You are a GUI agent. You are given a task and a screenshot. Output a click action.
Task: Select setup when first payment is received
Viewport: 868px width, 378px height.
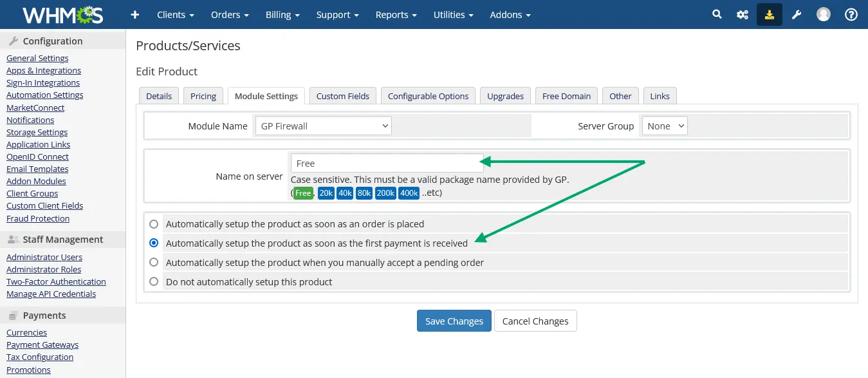pos(154,243)
